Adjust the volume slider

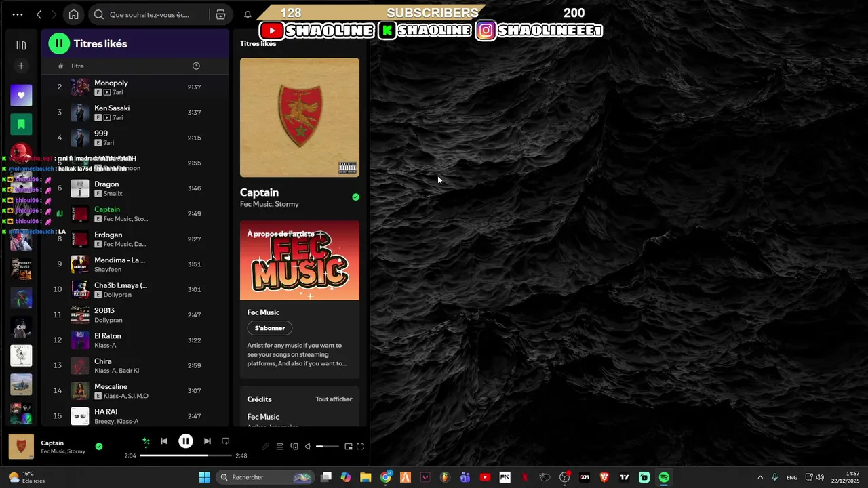click(328, 447)
